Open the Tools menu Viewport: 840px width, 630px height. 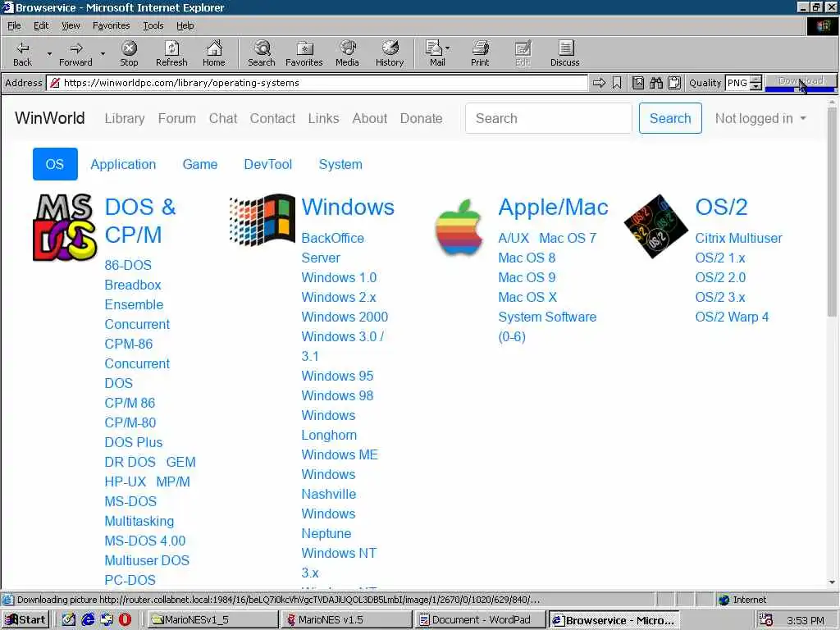[x=153, y=25]
